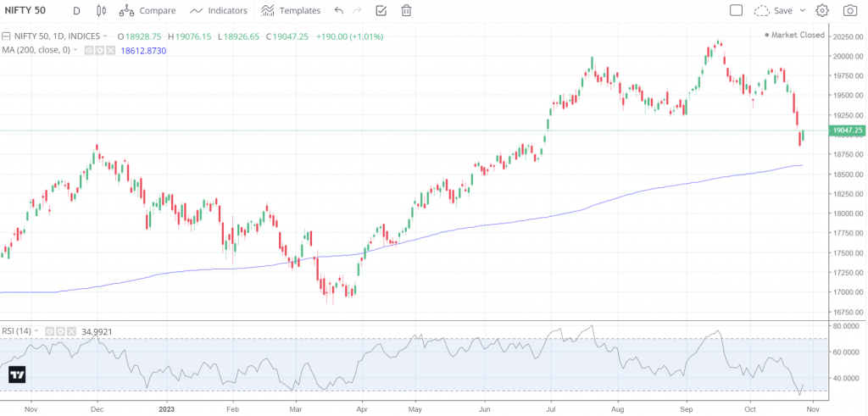Click the MA value 18612.8730
This screenshot has height=416, width=868.
click(x=142, y=50)
